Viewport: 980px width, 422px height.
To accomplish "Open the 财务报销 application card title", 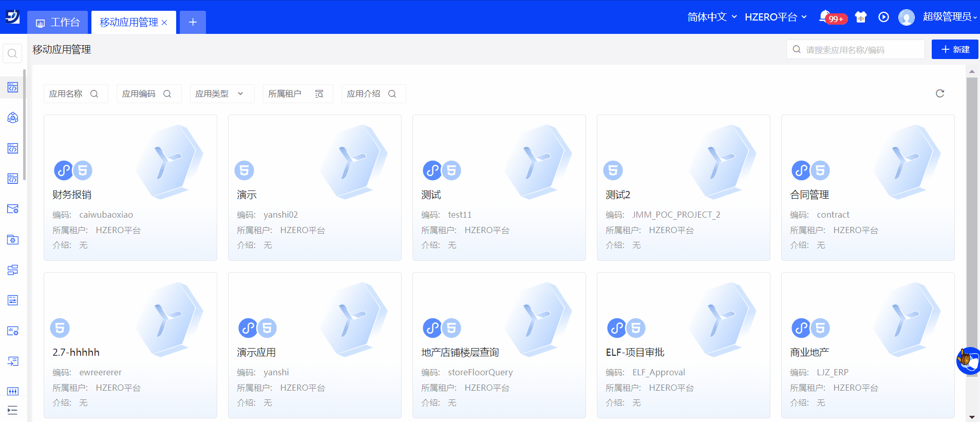I will pyautogui.click(x=72, y=195).
